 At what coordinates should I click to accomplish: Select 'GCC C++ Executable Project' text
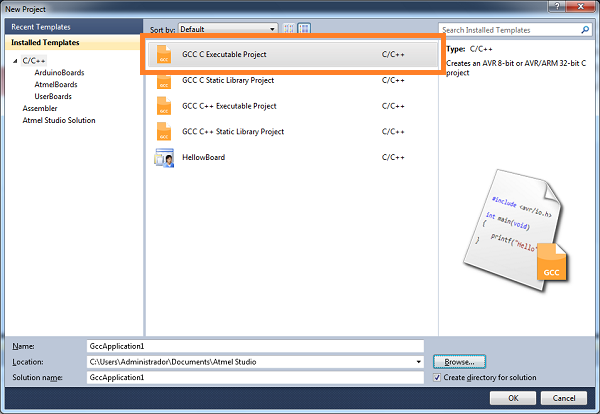(229, 106)
